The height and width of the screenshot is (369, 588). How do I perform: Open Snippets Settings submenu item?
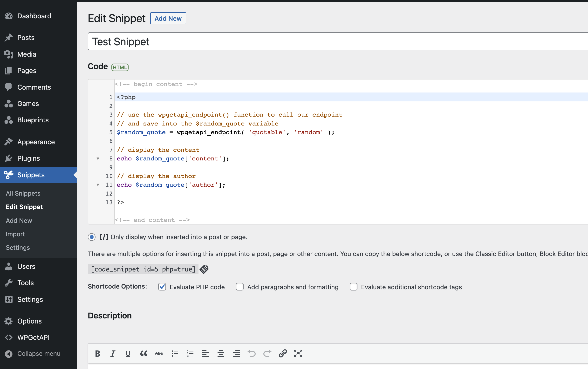click(x=18, y=248)
